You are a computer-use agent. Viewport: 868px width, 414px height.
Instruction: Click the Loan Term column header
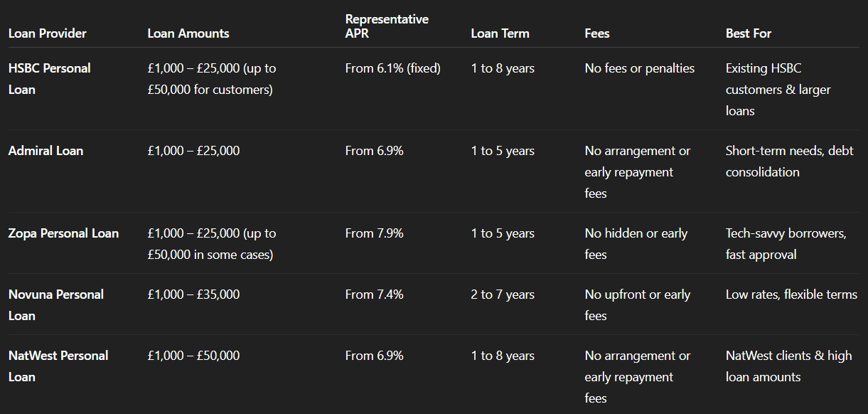pos(500,33)
